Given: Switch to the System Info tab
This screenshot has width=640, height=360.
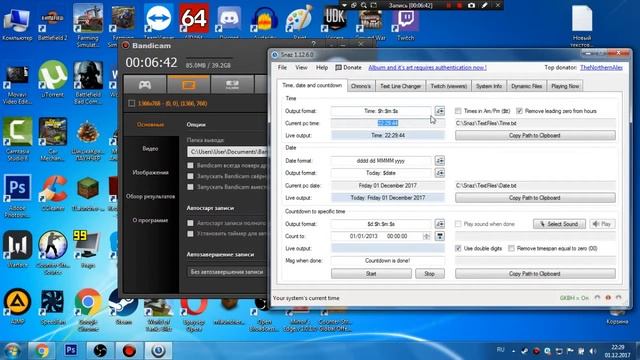Looking at the screenshot, I should pos(489,86).
